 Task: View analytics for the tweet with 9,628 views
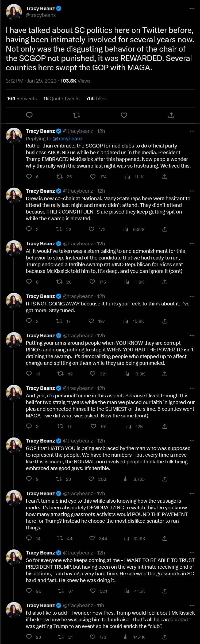126,229
